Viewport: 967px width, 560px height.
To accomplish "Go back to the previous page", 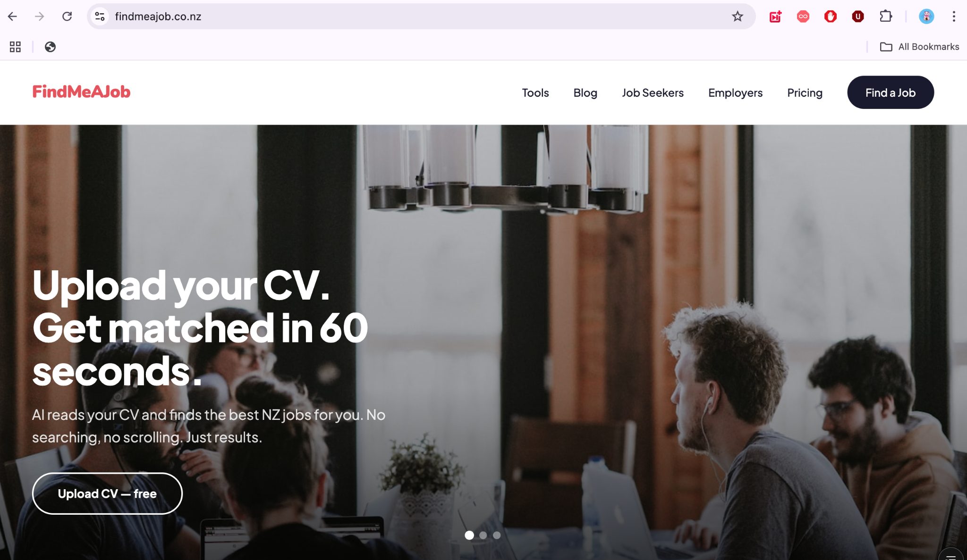I will point(13,17).
